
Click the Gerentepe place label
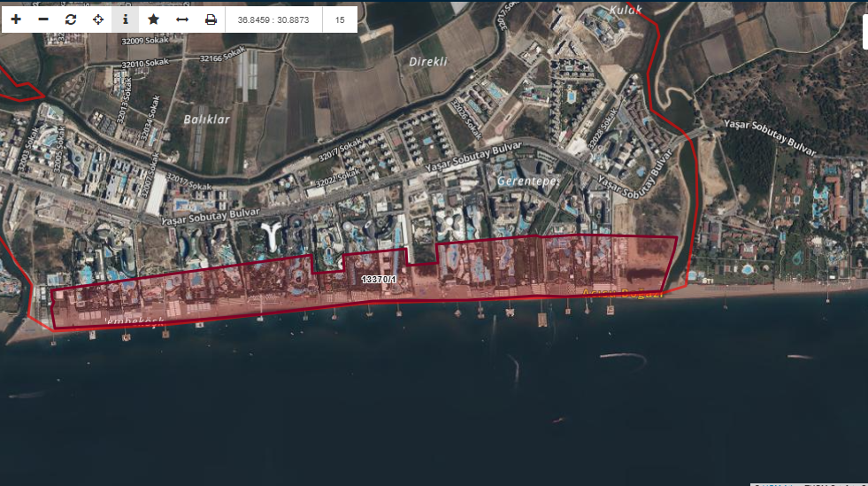click(528, 181)
